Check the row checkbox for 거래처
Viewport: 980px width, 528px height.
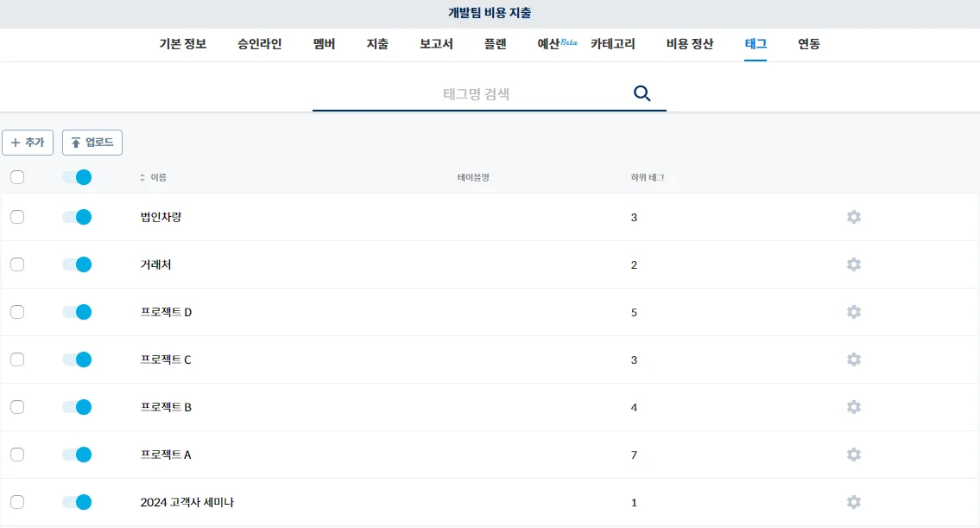[x=16, y=264]
